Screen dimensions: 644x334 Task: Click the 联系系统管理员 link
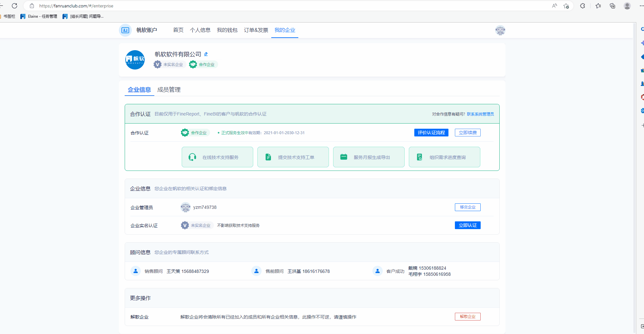point(480,114)
